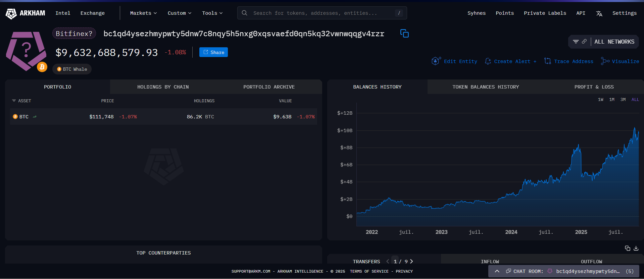Click the Visualize graph icon

(605, 61)
